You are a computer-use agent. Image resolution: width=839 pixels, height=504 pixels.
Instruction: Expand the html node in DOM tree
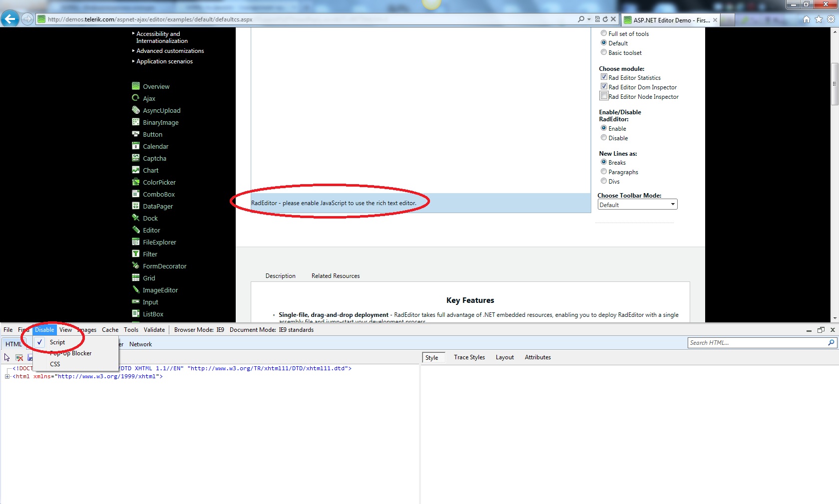point(7,377)
